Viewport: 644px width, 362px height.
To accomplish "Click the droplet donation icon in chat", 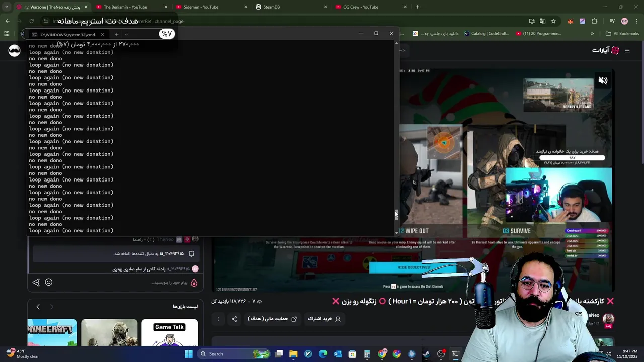I will pos(194,283).
